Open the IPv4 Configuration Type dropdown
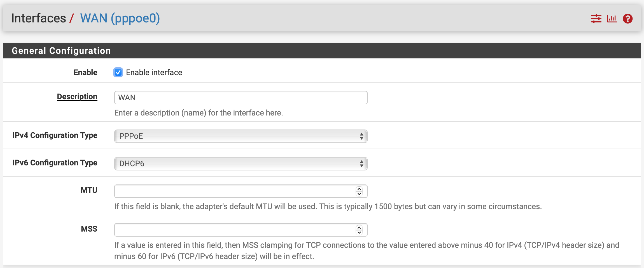Screen dimensions: 644x268 pos(240,137)
